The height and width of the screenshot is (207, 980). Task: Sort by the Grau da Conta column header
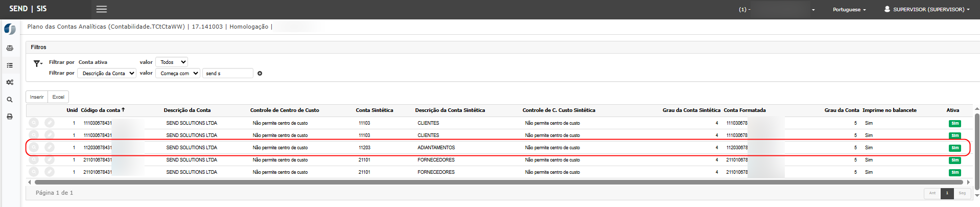842,110
